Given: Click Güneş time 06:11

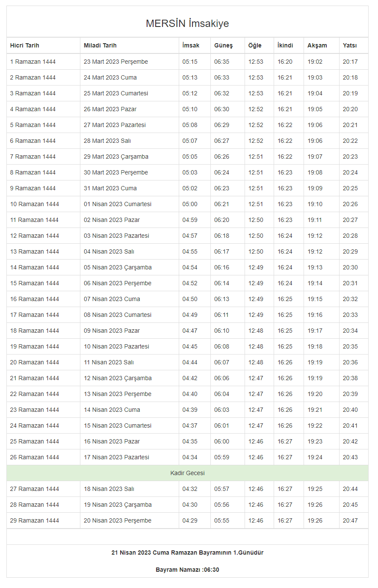Looking at the screenshot, I should pyautogui.click(x=221, y=315).
